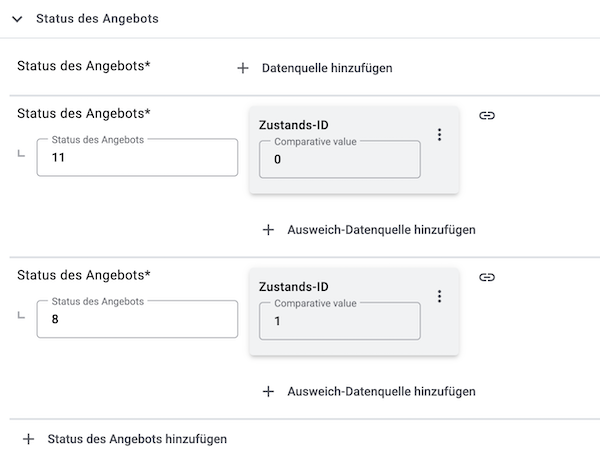Screen dimensions: 600x468
Task: Click link icon next to Zustands-ID card with value 0
Action: [487, 116]
